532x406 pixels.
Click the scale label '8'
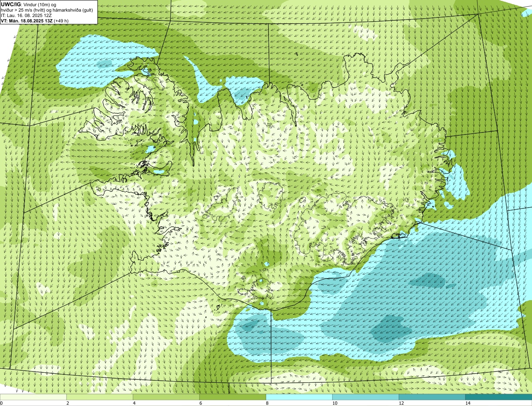[267, 403]
